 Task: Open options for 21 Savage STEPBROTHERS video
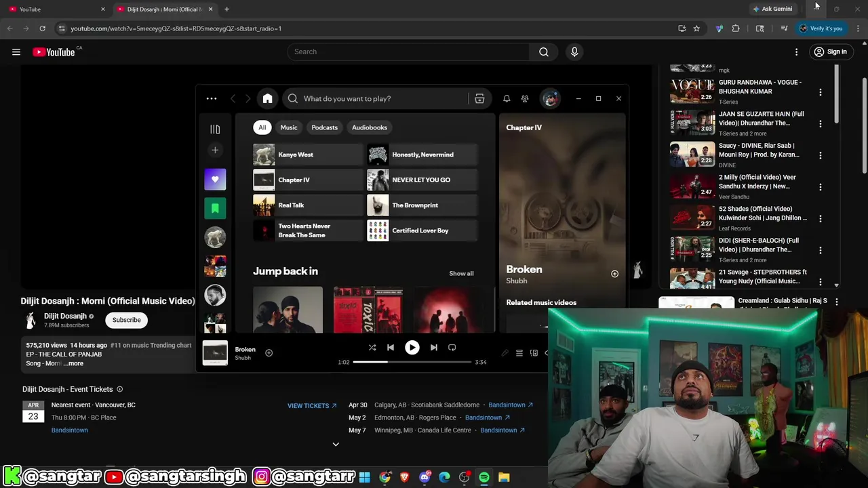pyautogui.click(x=821, y=282)
